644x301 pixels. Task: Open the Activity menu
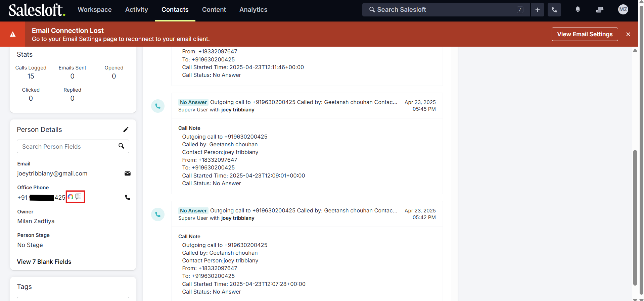(137, 10)
